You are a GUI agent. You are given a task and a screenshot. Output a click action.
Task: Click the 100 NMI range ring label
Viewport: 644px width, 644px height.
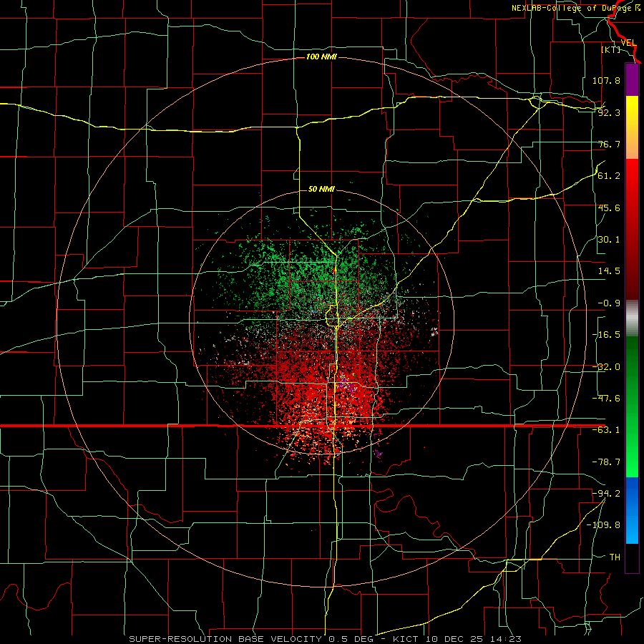click(x=321, y=57)
